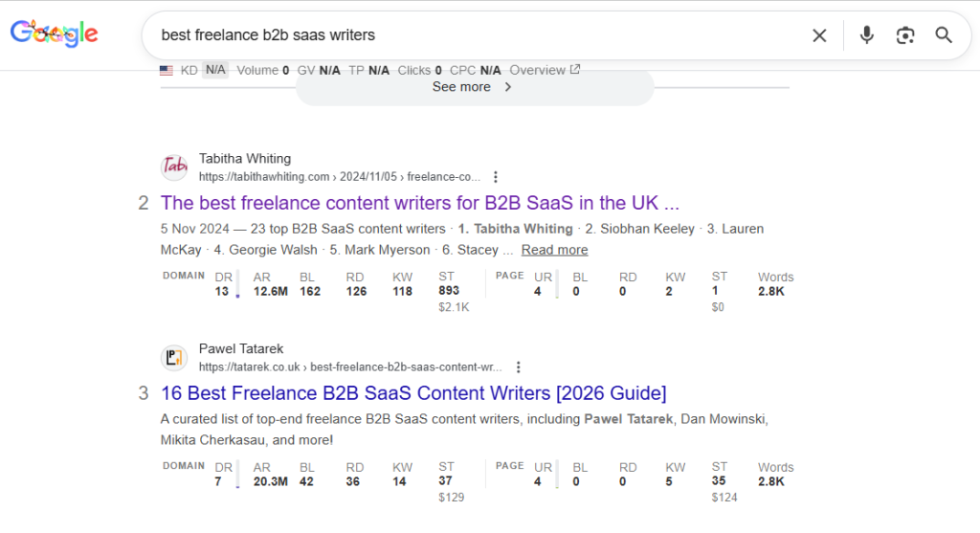Click the tabithawhiting.com URL breadcrumb
The image size is (980, 533).
(x=340, y=177)
